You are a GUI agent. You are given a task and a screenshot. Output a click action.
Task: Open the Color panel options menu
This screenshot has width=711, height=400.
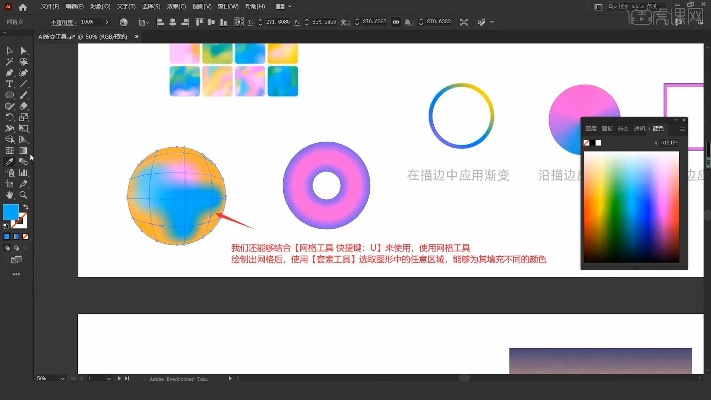[682, 129]
